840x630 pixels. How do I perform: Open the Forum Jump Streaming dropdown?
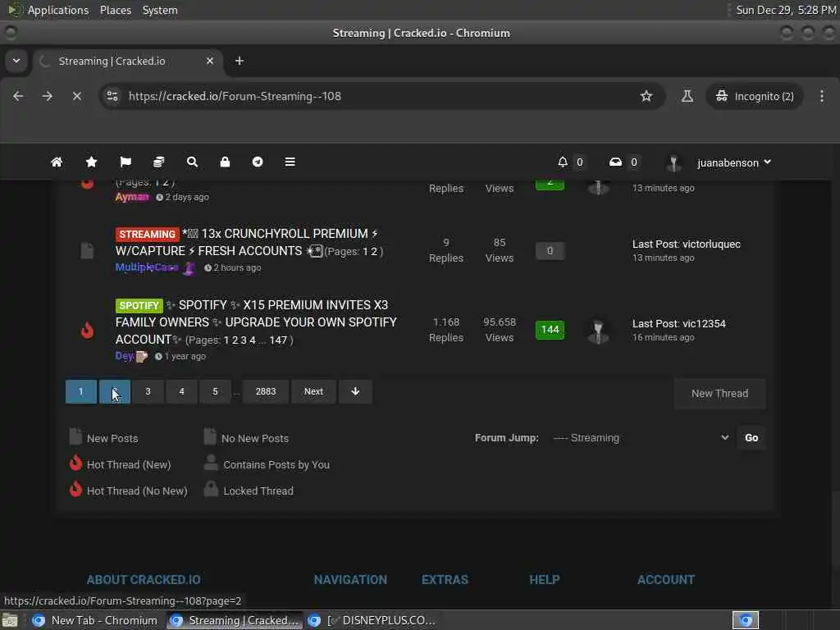640,438
